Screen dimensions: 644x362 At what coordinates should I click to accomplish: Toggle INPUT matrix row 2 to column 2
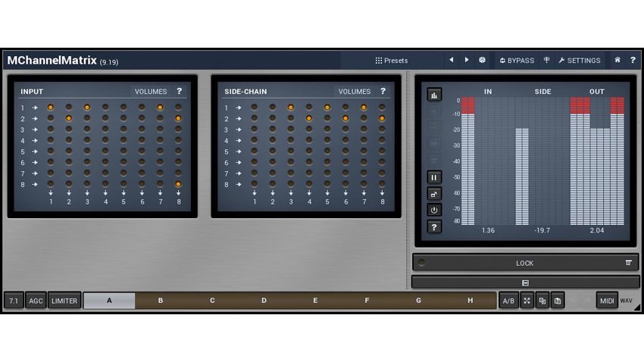[69, 118]
